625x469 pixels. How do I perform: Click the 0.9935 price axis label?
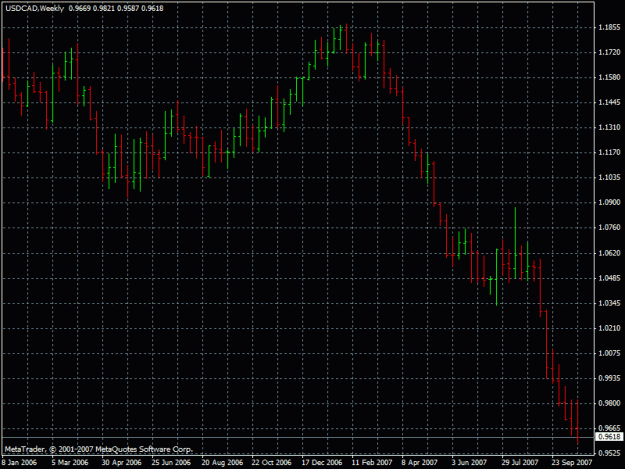[609, 378]
